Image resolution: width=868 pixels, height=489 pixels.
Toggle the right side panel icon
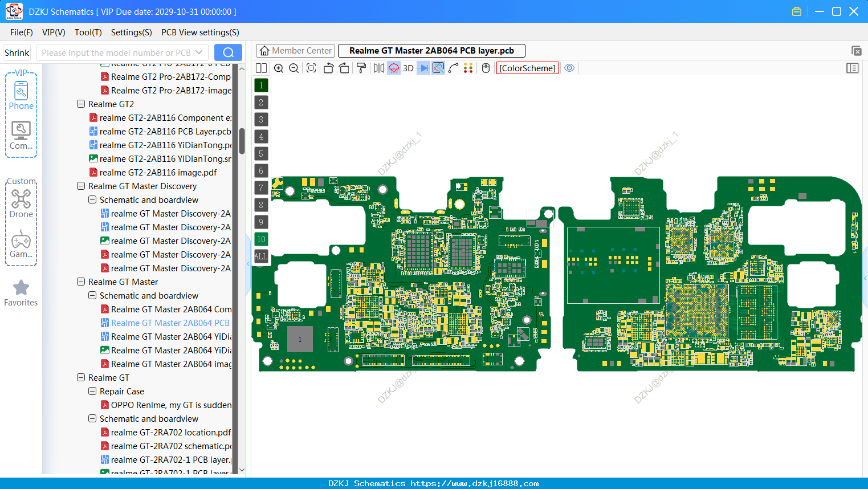853,68
